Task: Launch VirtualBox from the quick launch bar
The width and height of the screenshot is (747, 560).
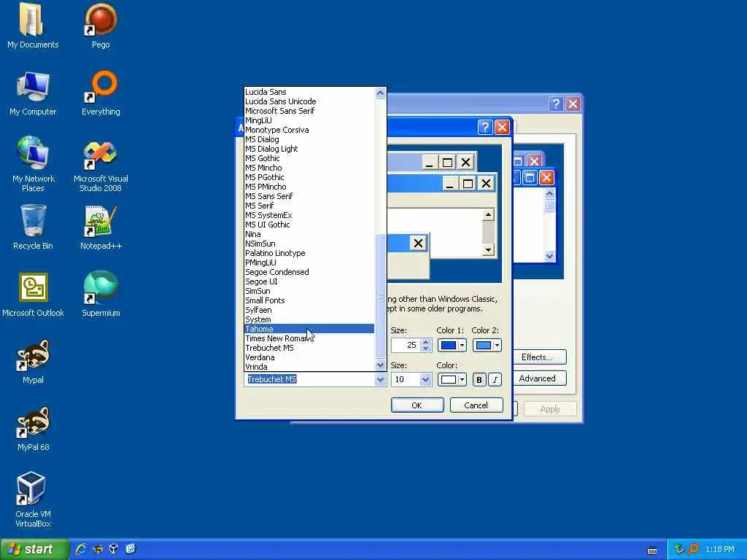Action: (114, 549)
